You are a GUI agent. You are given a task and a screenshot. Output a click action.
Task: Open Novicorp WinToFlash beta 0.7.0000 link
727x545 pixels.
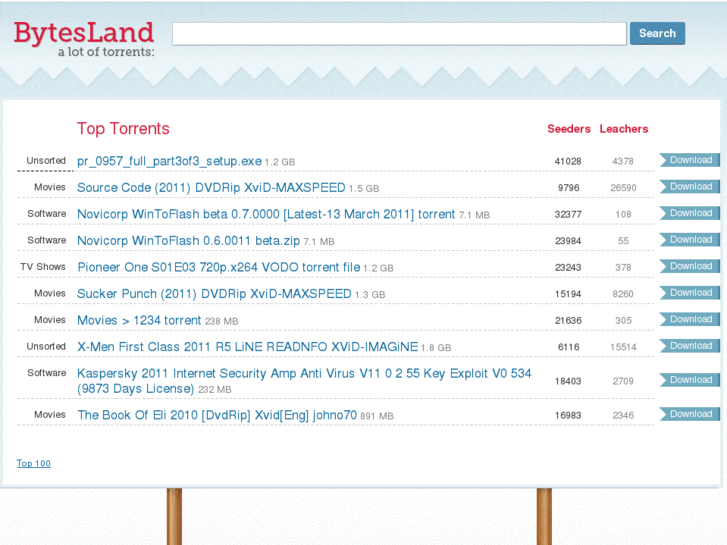pyautogui.click(x=266, y=214)
